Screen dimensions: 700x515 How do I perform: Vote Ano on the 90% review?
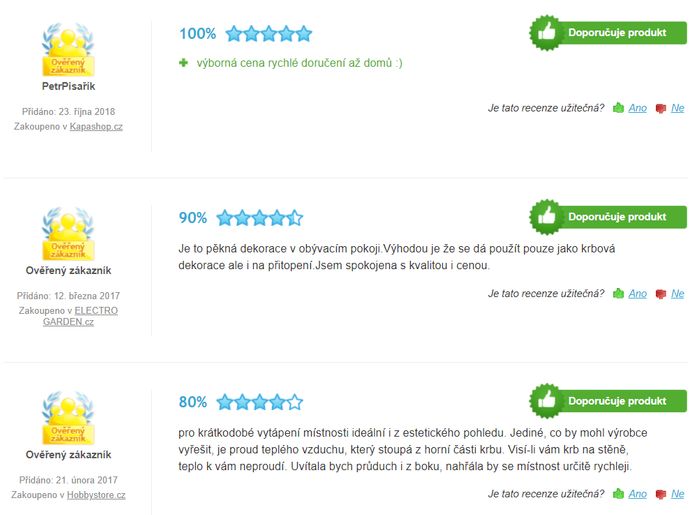pyautogui.click(x=638, y=294)
